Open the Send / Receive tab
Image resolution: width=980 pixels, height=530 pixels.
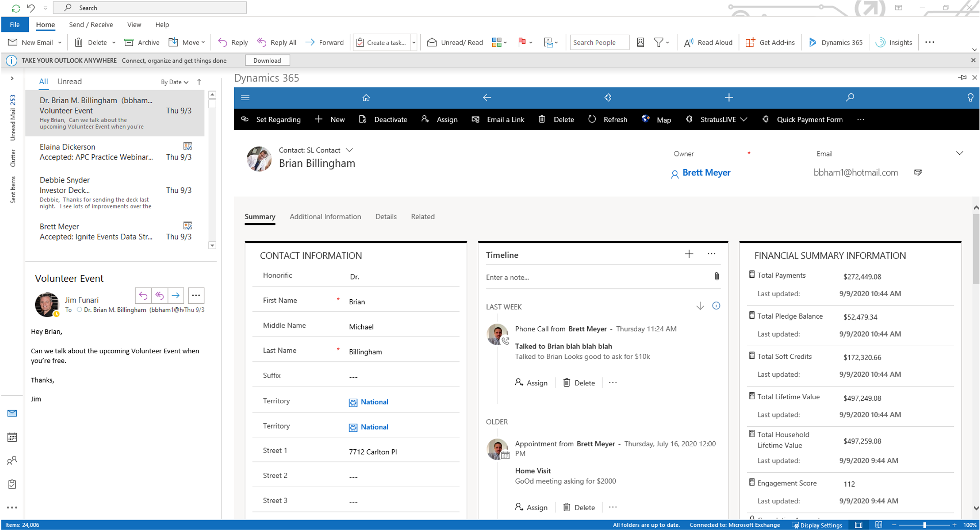(91, 25)
